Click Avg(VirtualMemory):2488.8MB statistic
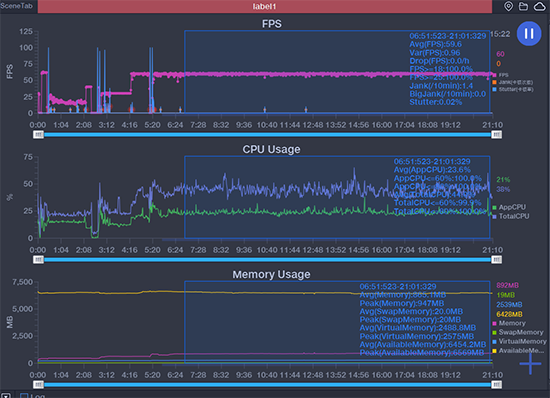Image resolution: width=550 pixels, height=398 pixels. pos(418,328)
